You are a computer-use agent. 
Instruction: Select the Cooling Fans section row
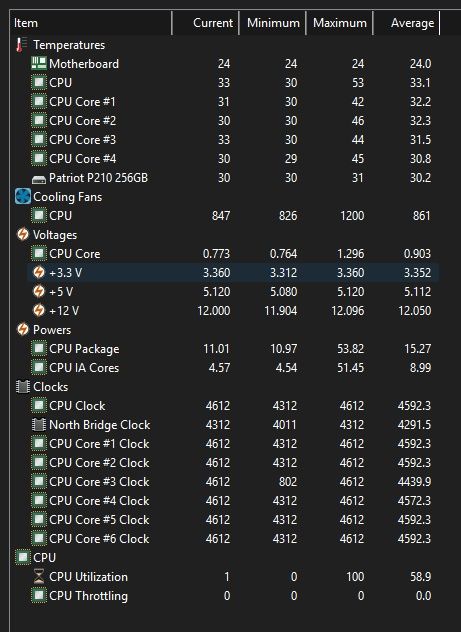[225, 197]
